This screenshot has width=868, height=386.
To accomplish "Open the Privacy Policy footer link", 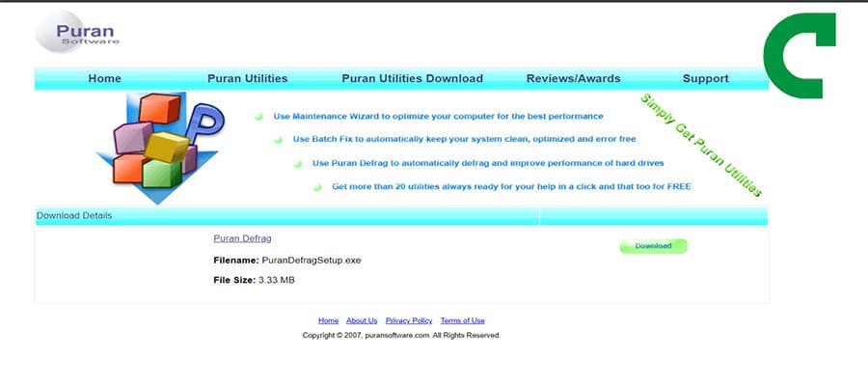I will pyautogui.click(x=409, y=320).
